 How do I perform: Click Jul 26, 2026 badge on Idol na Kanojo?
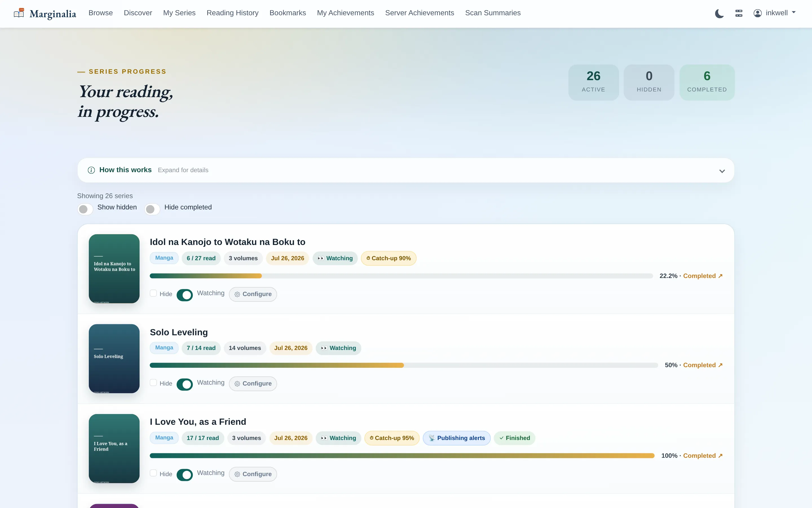[288, 258]
